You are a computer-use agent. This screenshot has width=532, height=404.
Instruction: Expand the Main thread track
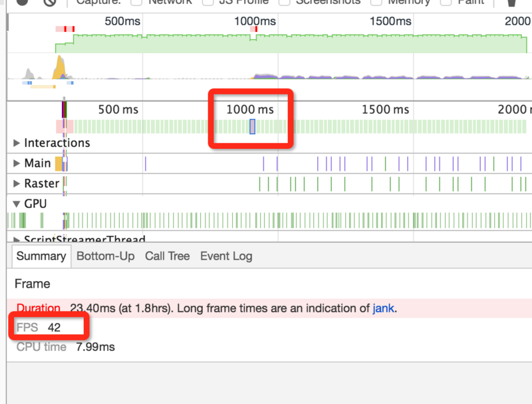click(16, 163)
